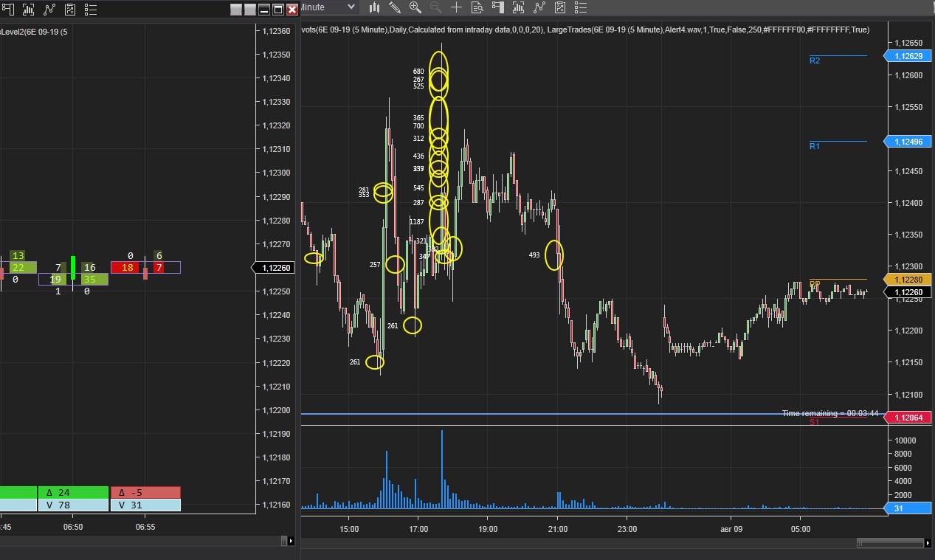Open the candlestick bar type selector

tap(375, 7)
